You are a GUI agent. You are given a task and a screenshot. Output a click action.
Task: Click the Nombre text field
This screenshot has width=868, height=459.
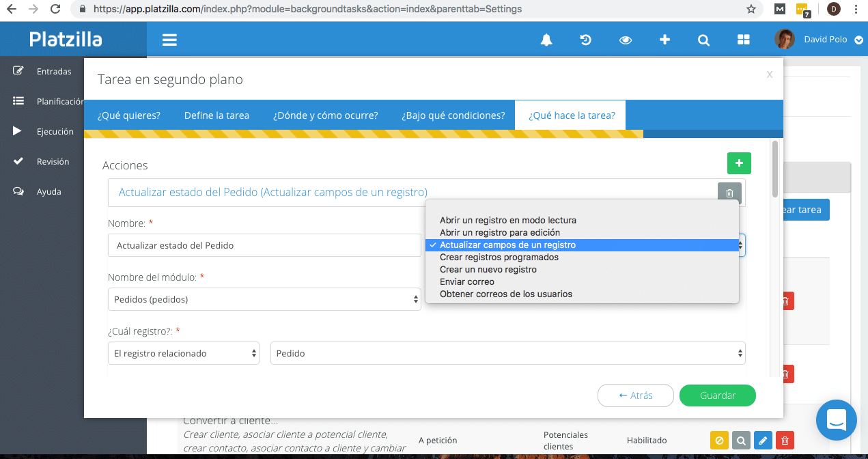click(x=264, y=245)
